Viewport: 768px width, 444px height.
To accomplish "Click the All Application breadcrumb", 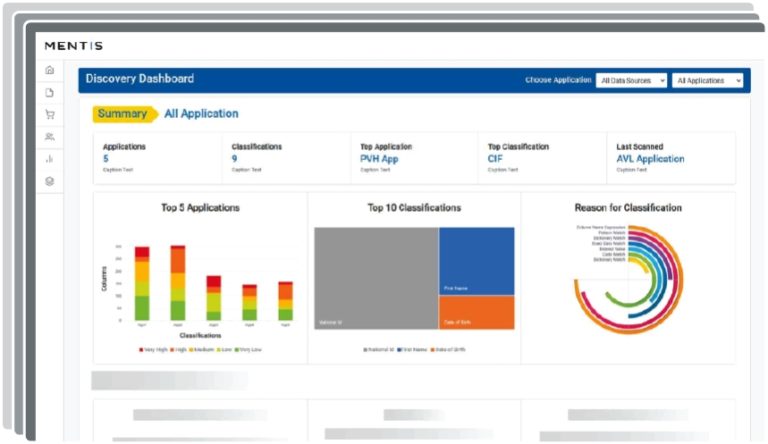I will point(201,114).
